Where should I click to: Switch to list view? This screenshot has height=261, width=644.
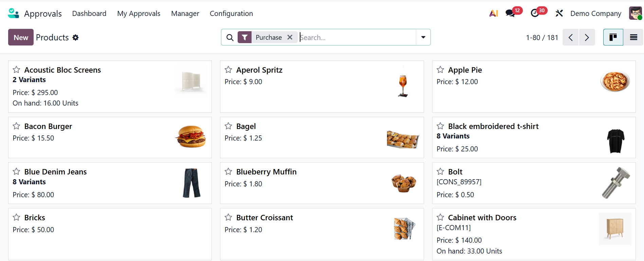(633, 37)
